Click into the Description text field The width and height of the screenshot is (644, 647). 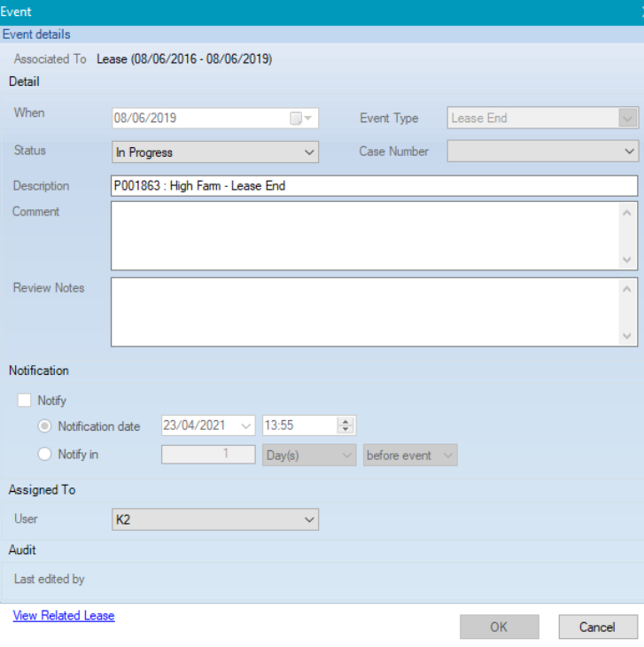pyautogui.click(x=373, y=186)
